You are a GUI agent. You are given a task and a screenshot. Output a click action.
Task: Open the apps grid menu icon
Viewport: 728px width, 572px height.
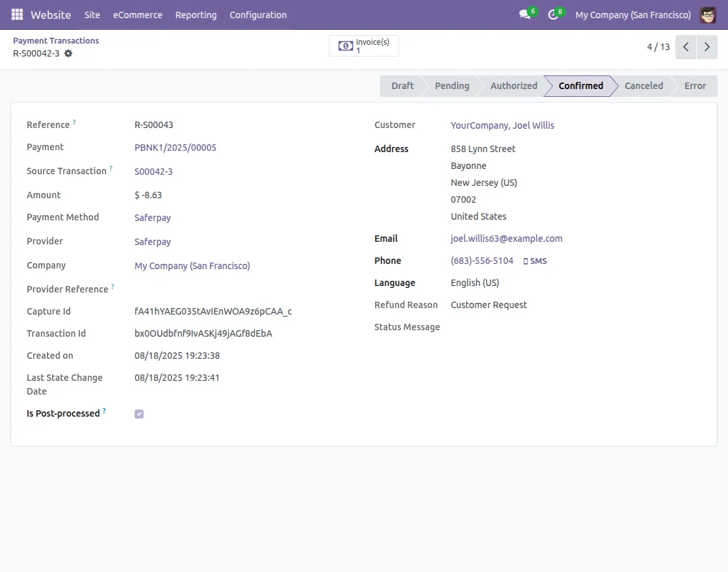(17, 14)
